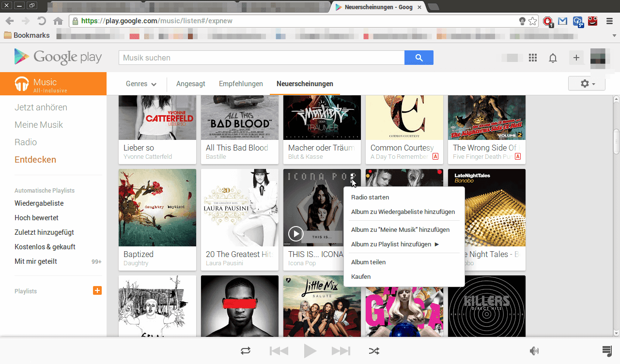Open the settings gear dropdown
This screenshot has width=620, height=364.
(587, 83)
